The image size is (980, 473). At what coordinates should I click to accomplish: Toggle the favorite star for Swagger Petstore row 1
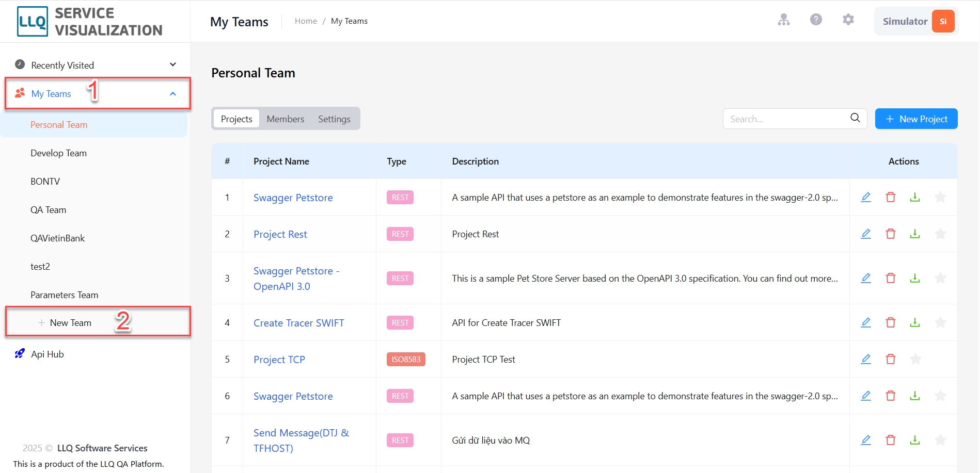pyautogui.click(x=940, y=197)
